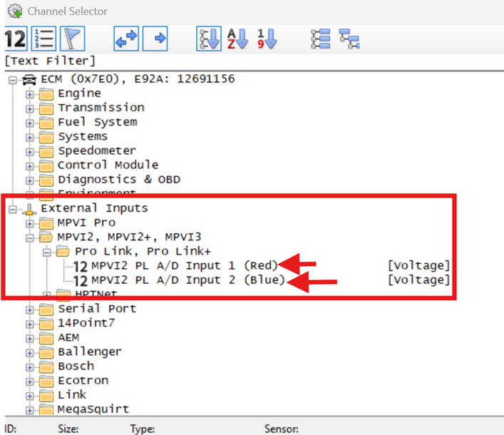Click the flag filter toolbar icon
Viewport: 504px width, 435px height.
(x=71, y=39)
